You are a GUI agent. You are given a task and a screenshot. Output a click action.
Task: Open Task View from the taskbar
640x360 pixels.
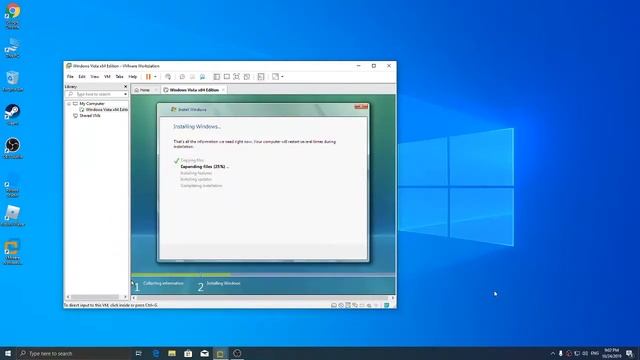pos(139,353)
